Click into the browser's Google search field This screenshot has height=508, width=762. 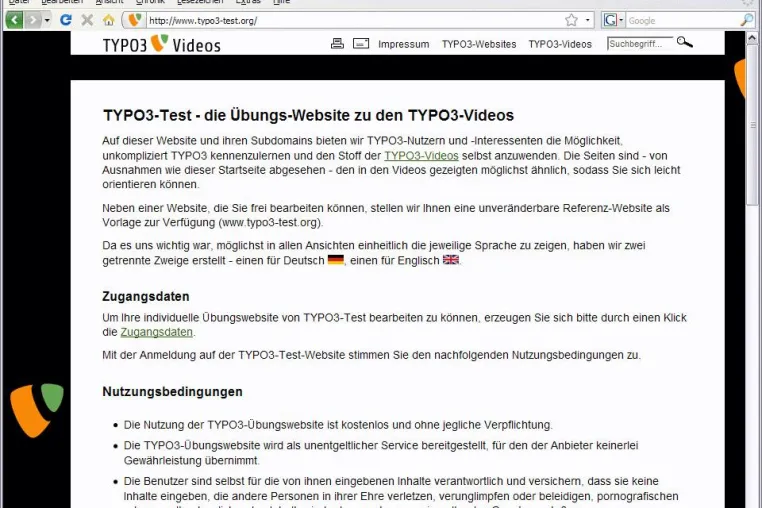(682, 20)
